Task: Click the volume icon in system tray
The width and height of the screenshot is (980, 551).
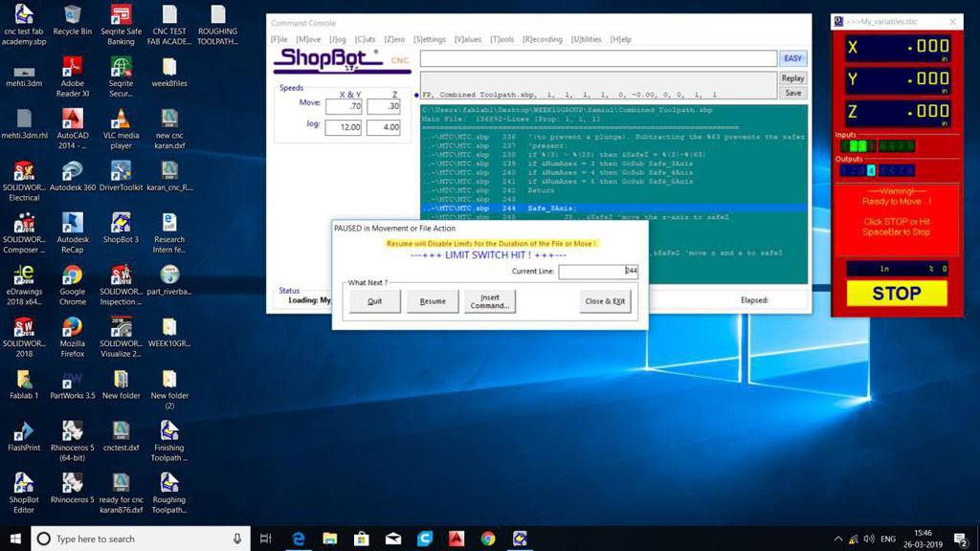Action: coord(869,539)
